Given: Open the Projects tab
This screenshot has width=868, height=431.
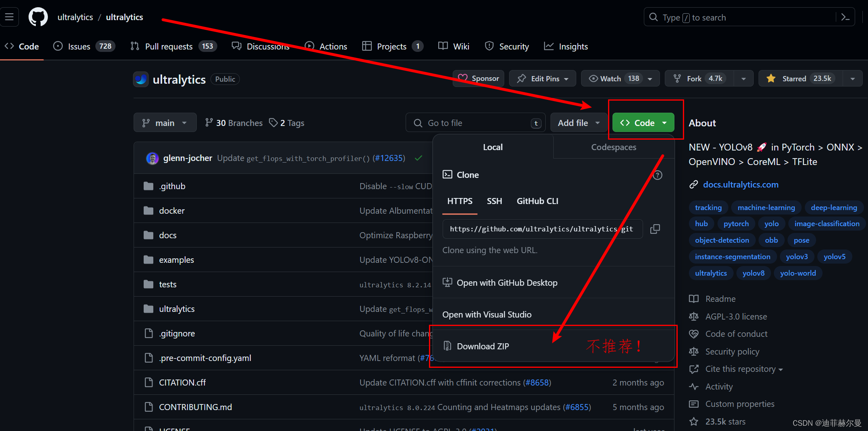Looking at the screenshot, I should point(392,46).
